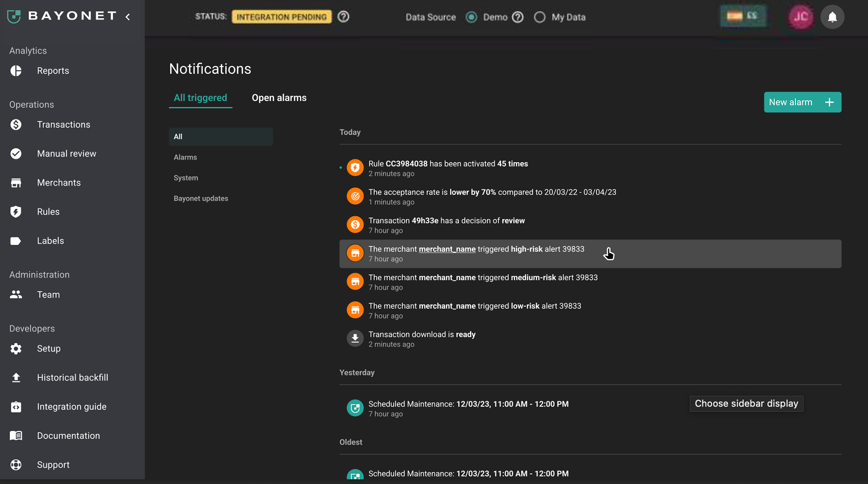Open the low-risk alert 39833 notification
Image resolution: width=868 pixels, height=484 pixels.
pos(590,311)
